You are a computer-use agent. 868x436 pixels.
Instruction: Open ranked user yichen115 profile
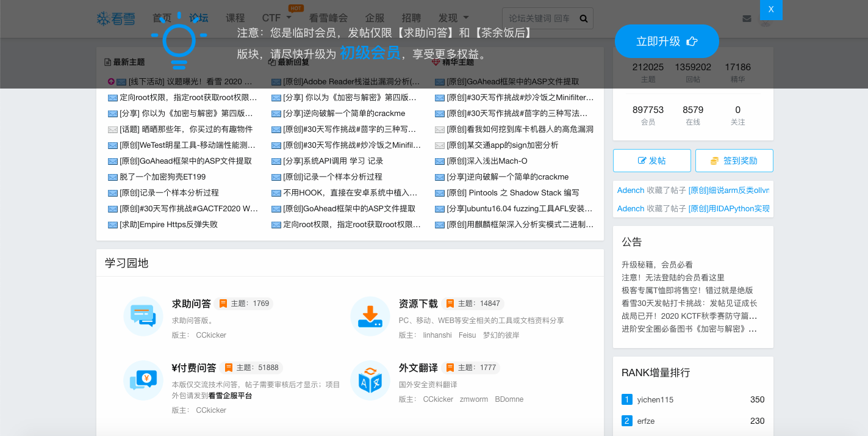[655, 400]
